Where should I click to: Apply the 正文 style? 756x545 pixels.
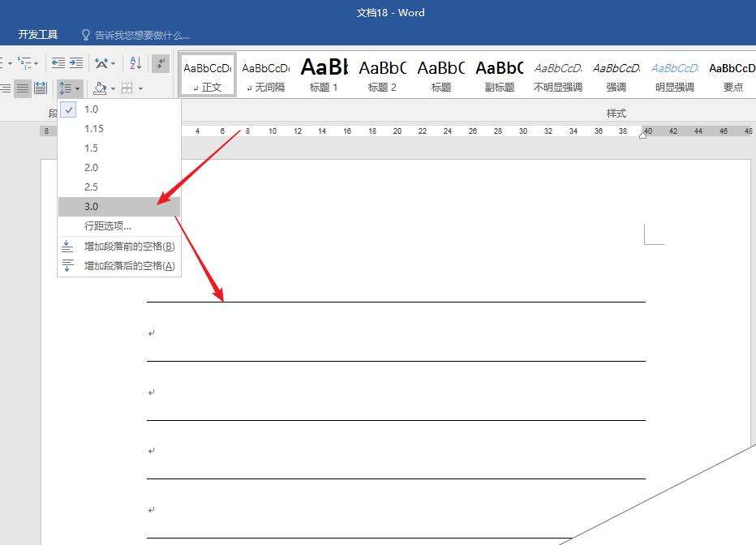[208, 75]
